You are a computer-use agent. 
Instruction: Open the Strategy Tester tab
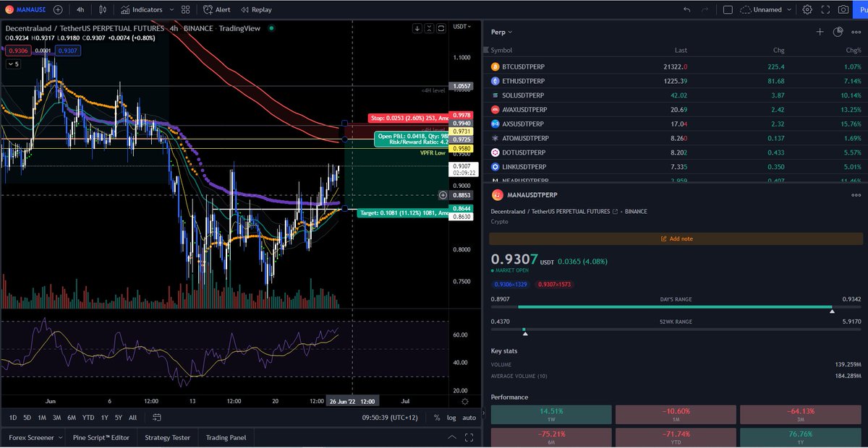[x=167, y=437]
